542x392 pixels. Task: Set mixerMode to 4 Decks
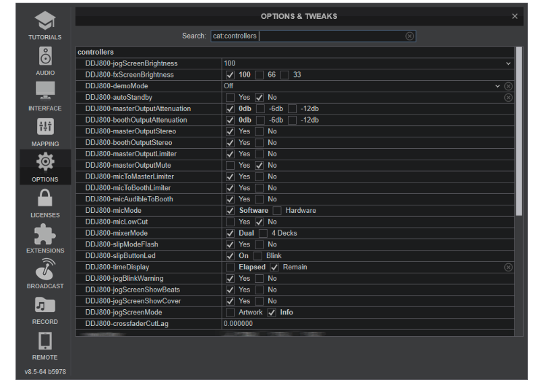coord(263,233)
